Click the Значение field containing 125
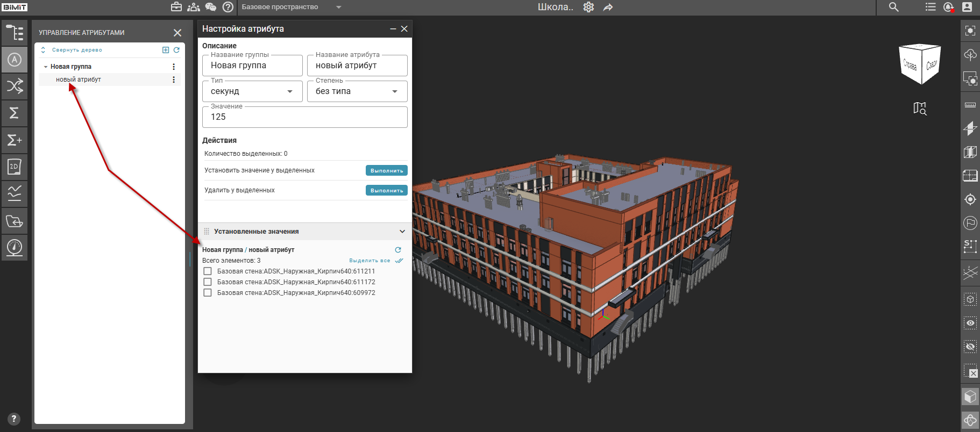This screenshot has width=980, height=432. pos(305,117)
